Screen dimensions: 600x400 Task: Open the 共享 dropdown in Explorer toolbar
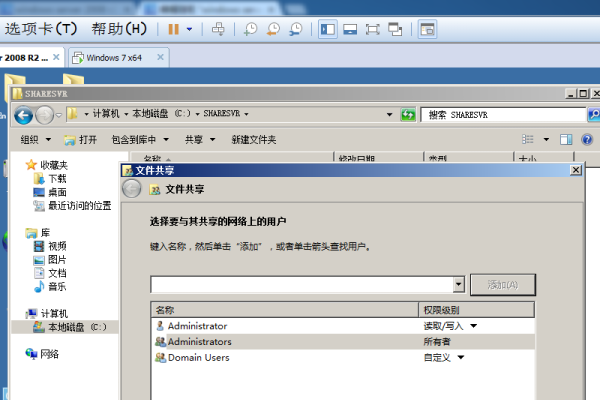200,140
